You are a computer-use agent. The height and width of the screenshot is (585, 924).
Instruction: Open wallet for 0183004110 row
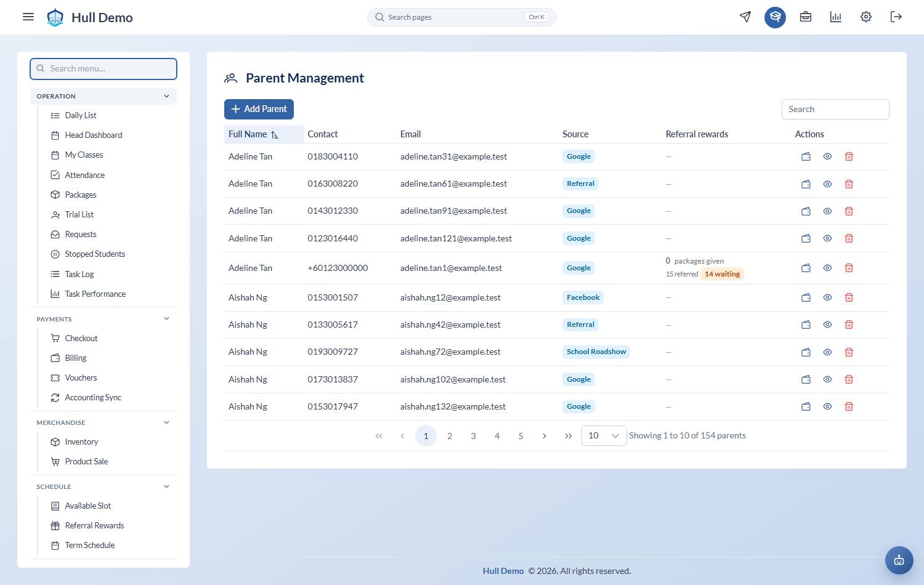[x=806, y=156]
